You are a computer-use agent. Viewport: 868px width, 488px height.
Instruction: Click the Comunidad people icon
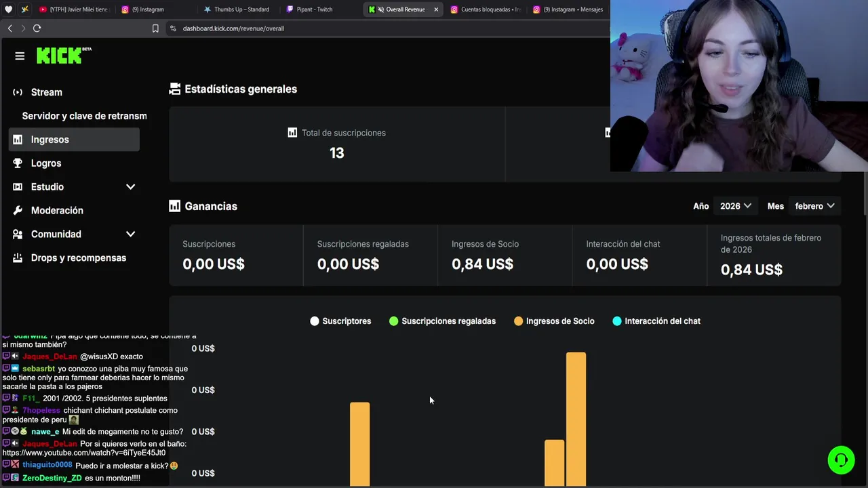(x=18, y=235)
